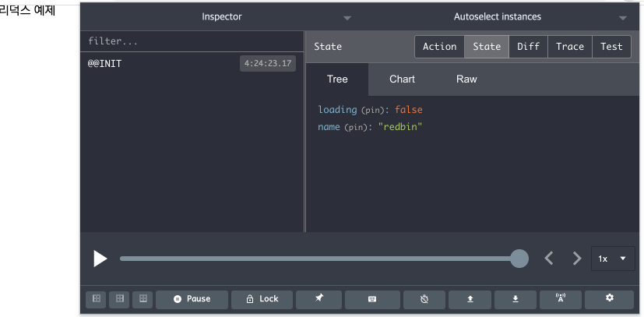Open settings gear icon
The image size is (644, 317).
pos(610,299)
